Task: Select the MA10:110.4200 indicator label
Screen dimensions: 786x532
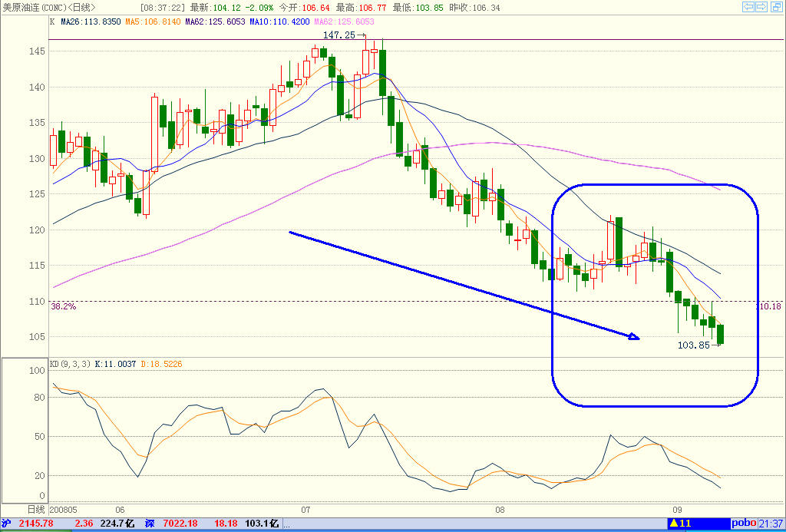Action: tap(279, 21)
